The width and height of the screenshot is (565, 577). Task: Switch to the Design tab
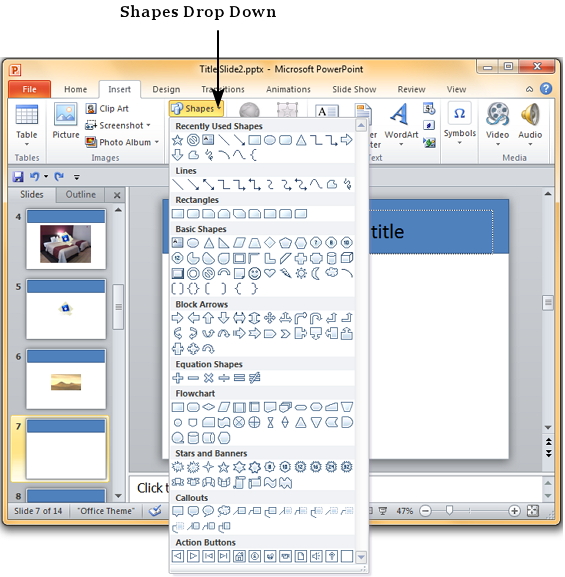click(166, 89)
